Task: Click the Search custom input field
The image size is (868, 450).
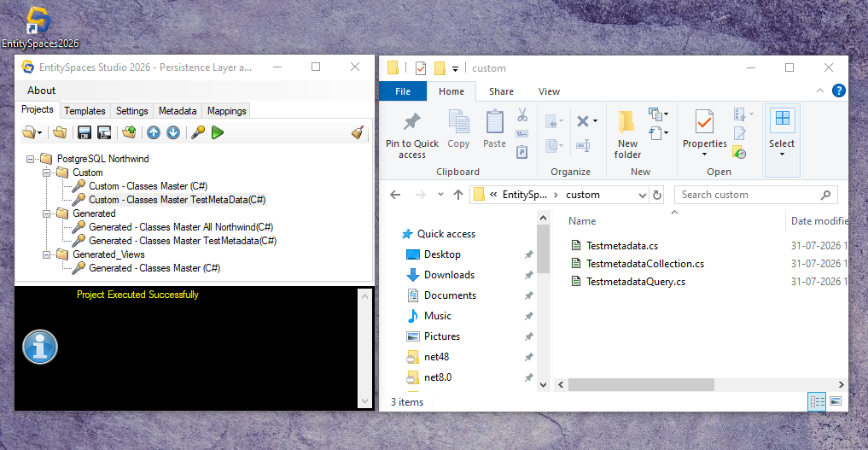Action: coord(755,195)
